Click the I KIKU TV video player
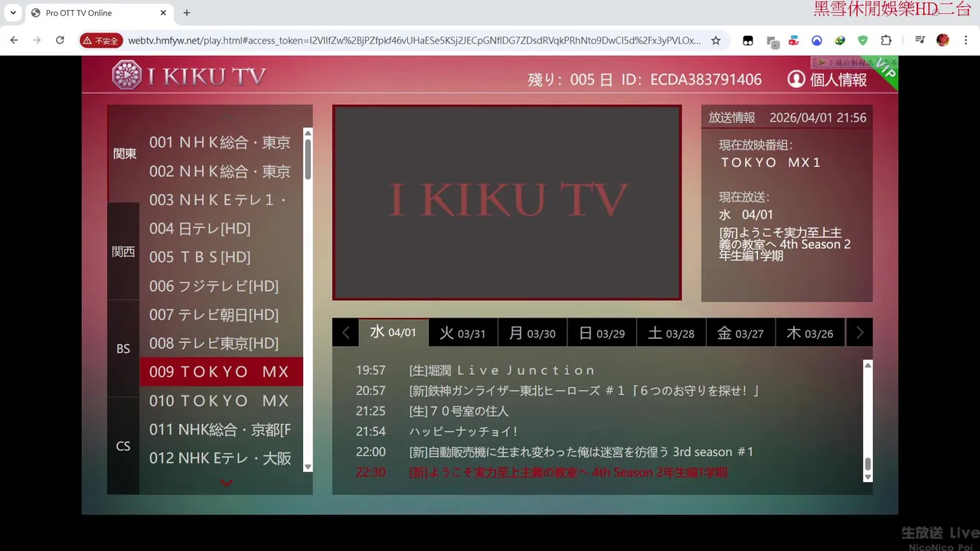This screenshot has height=551, width=980. [507, 202]
